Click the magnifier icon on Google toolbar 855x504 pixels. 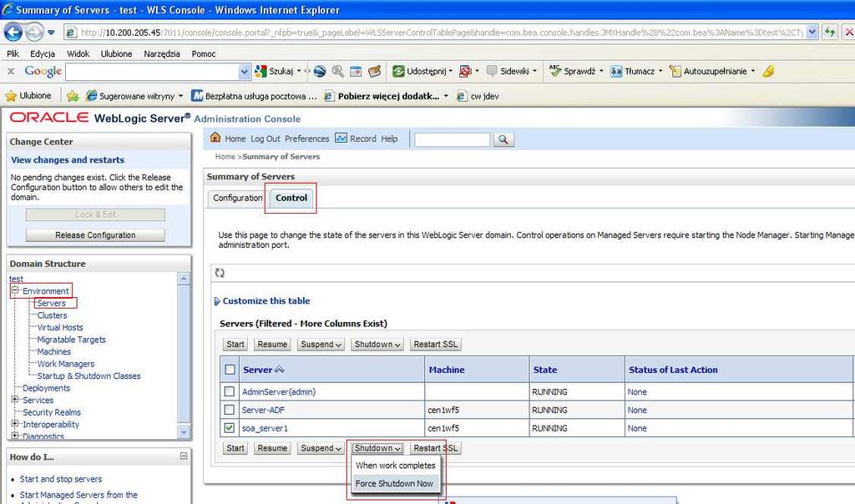tap(338, 72)
